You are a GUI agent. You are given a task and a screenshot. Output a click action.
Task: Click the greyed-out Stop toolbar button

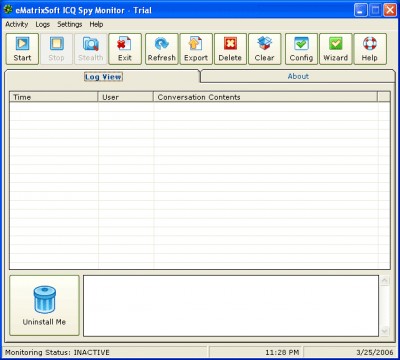pos(56,49)
